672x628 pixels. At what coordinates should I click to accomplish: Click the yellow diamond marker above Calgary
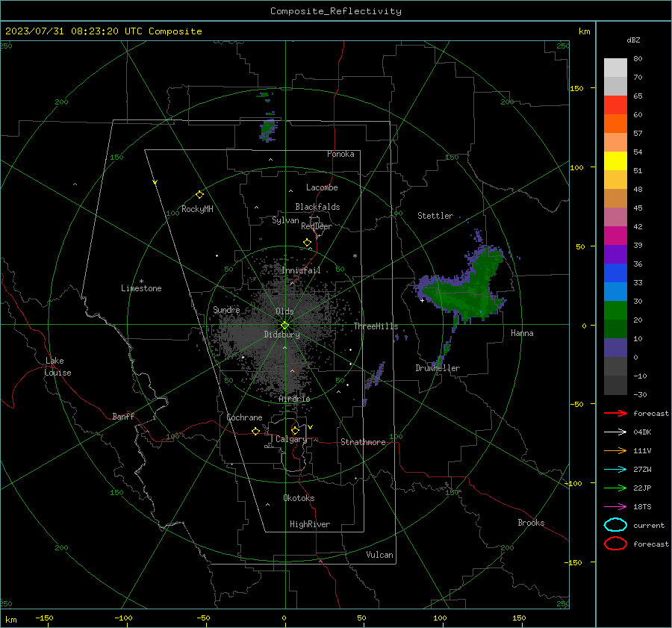tap(295, 430)
